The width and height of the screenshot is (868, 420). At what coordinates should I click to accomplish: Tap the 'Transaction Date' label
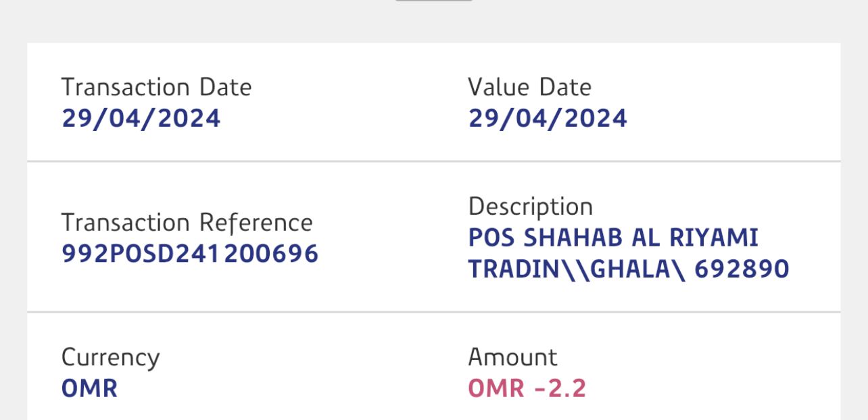pos(156,87)
